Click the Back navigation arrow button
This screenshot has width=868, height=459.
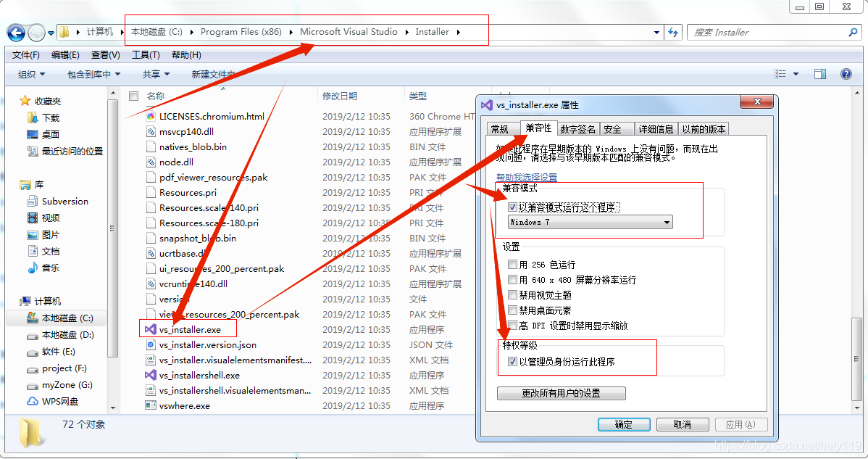click(x=16, y=33)
